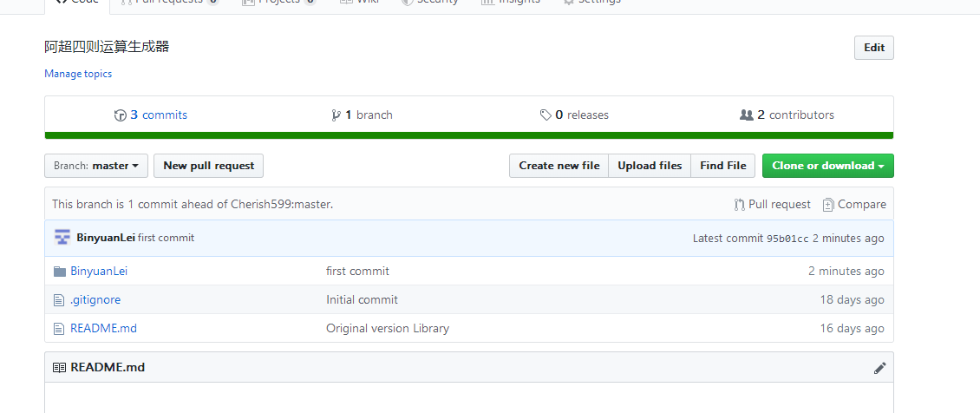Click the pull request icon beside Compare
Image resolution: width=980 pixels, height=413 pixels.
pos(740,204)
